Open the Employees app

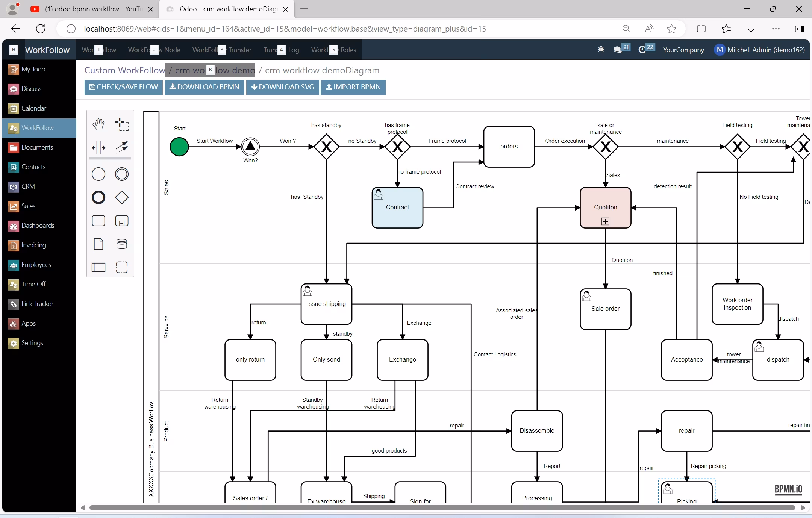coord(39,265)
